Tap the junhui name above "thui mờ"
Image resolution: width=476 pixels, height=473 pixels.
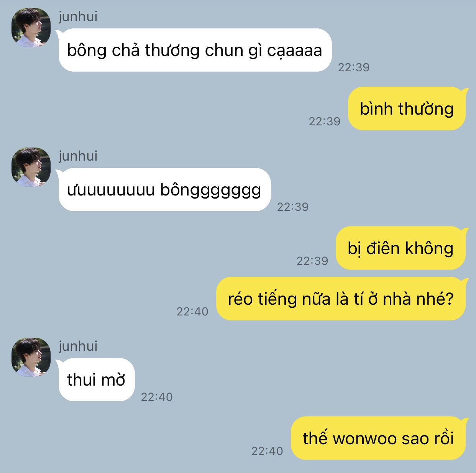[78, 346]
